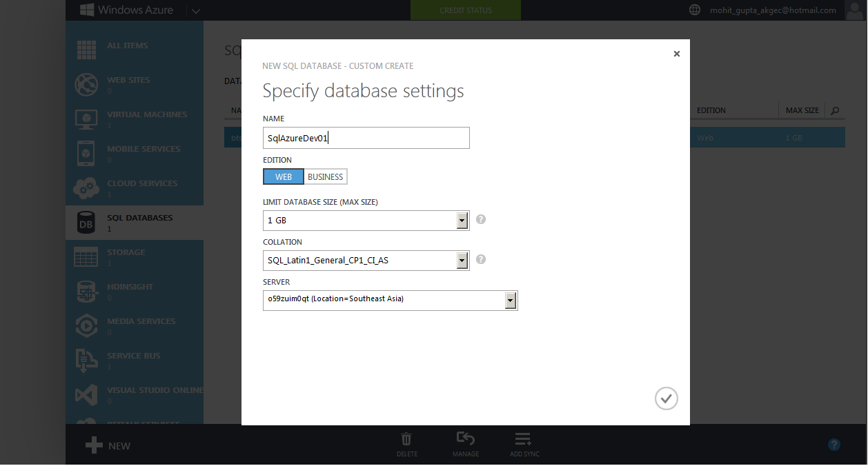Click the Manage arrow icon

tap(466, 438)
